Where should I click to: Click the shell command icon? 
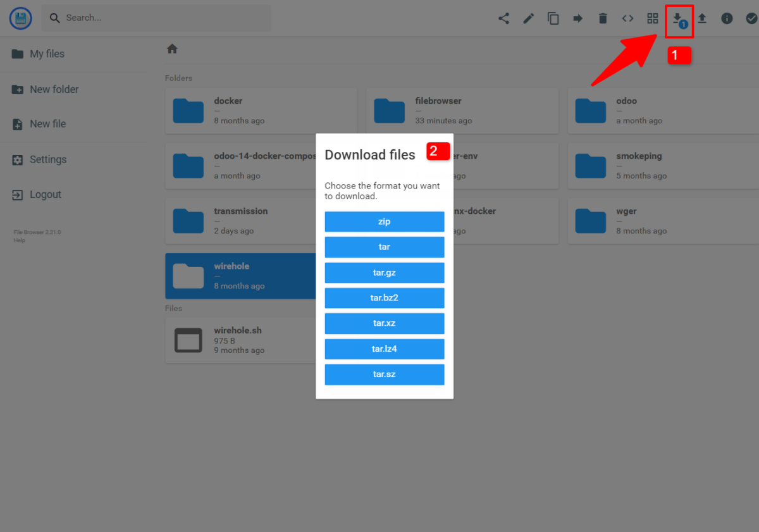(x=627, y=18)
